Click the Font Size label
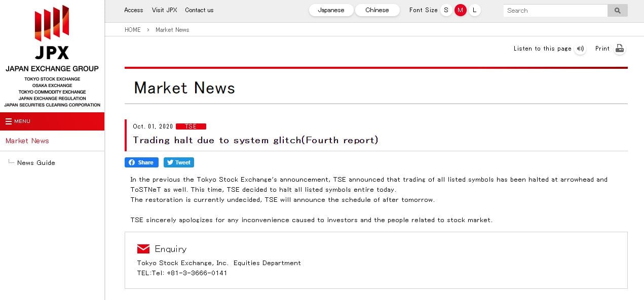 (423, 10)
